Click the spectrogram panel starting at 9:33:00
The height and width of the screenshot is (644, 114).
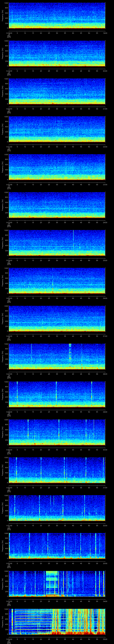click(57, 584)
